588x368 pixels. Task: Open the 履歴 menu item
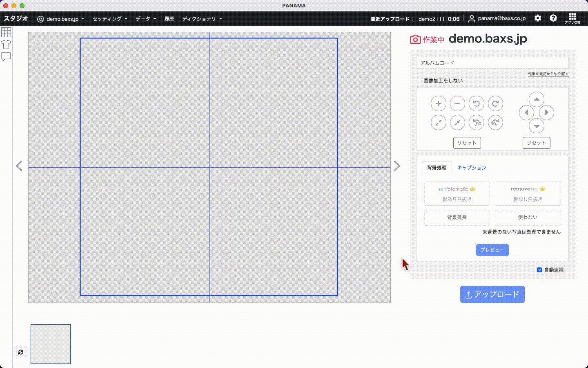tap(169, 19)
